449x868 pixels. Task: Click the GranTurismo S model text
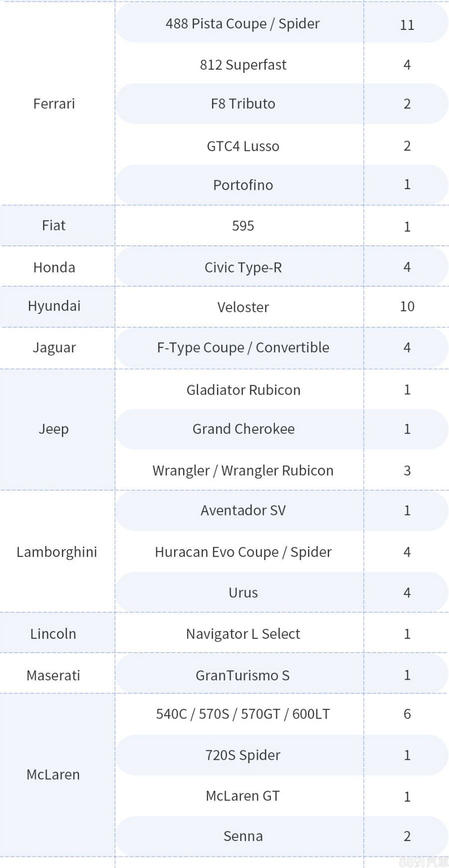point(243,675)
